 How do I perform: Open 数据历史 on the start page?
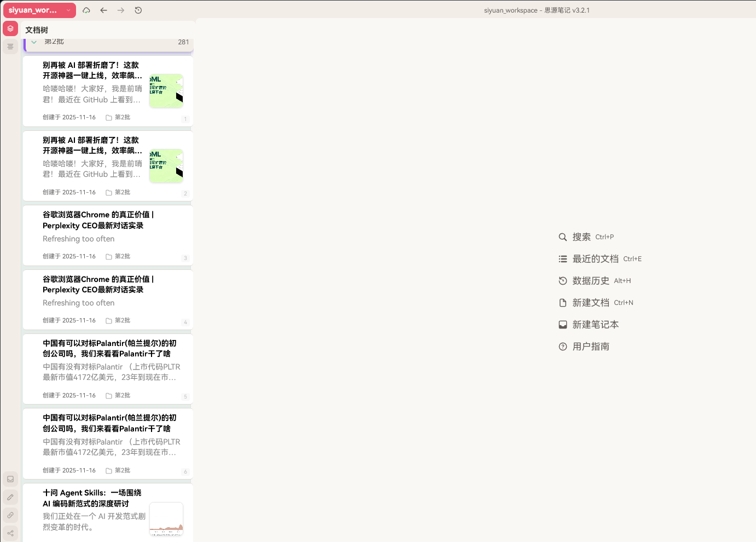click(x=595, y=281)
